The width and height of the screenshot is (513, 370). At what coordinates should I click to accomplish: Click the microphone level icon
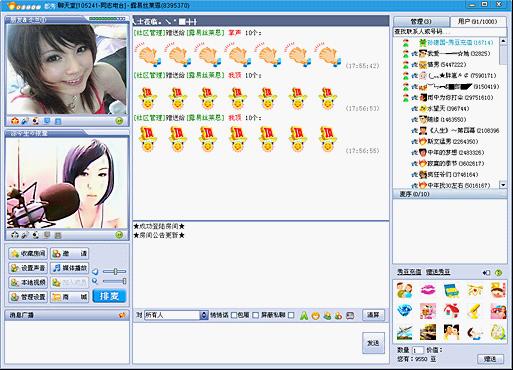point(95,281)
